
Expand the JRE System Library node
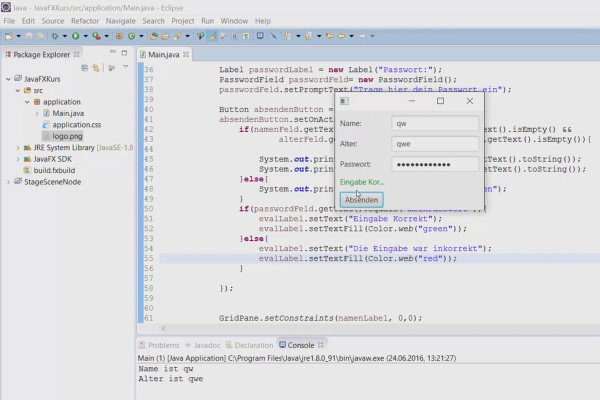(18, 147)
